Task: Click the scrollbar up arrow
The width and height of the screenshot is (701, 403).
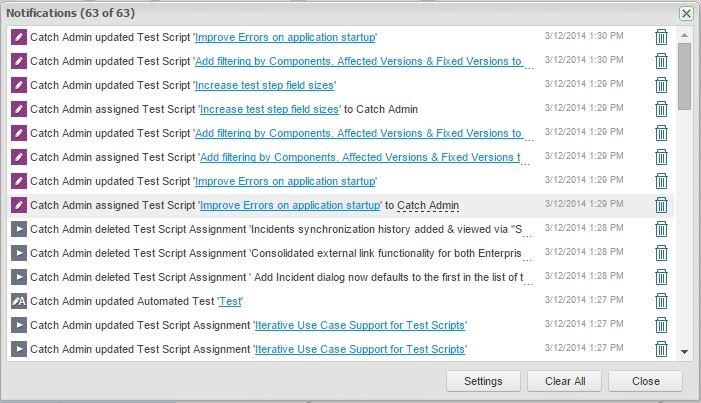Action: point(685,35)
